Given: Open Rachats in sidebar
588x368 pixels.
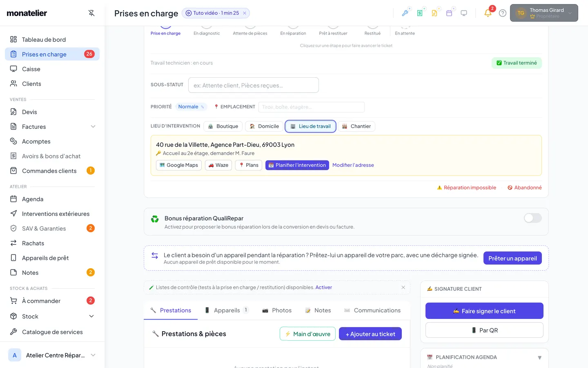Looking at the screenshot, I should click(x=52, y=243).
